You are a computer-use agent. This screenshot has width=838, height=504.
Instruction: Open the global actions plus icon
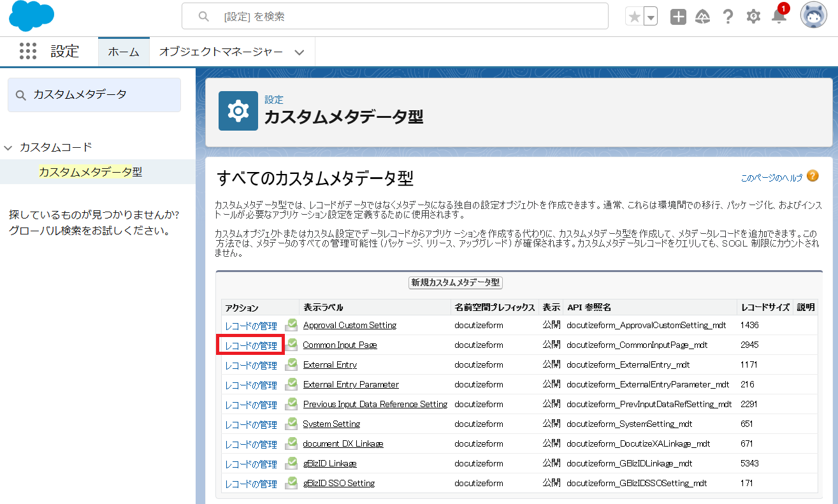click(678, 17)
